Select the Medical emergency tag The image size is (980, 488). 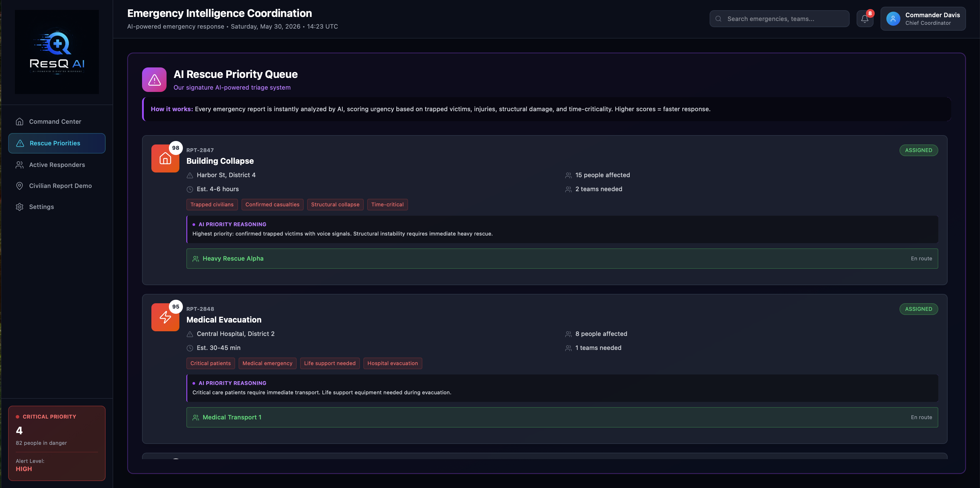pyautogui.click(x=267, y=363)
